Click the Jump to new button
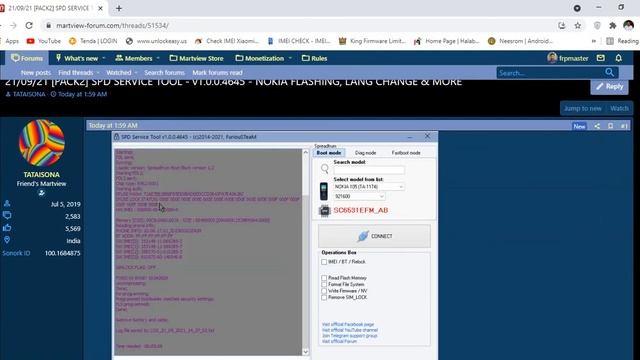640x360 pixels. (x=582, y=108)
